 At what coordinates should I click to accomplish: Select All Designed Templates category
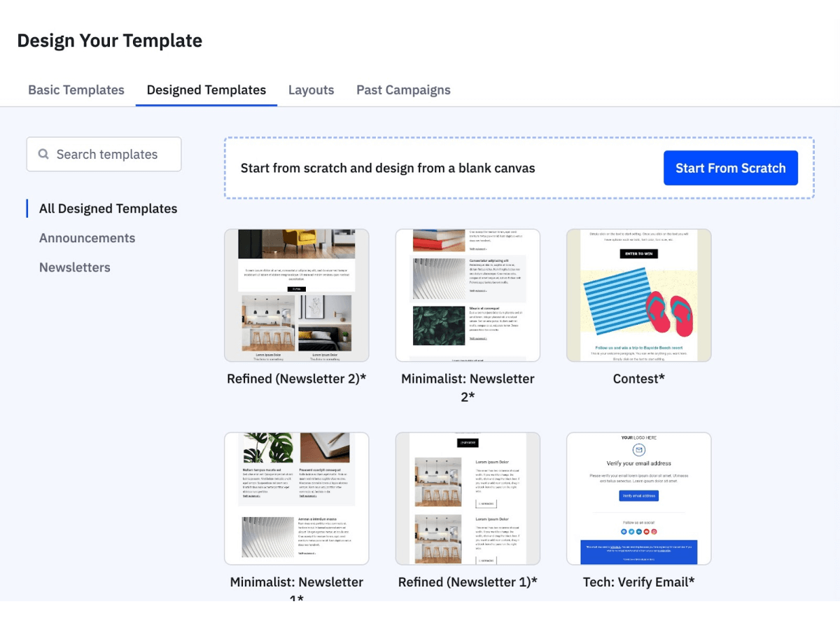108,209
